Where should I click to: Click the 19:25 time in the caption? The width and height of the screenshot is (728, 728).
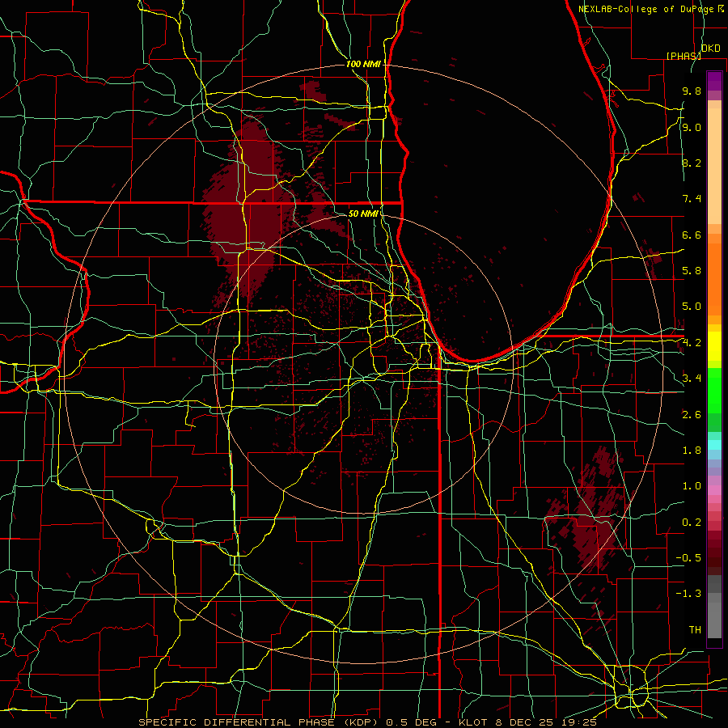point(578,722)
